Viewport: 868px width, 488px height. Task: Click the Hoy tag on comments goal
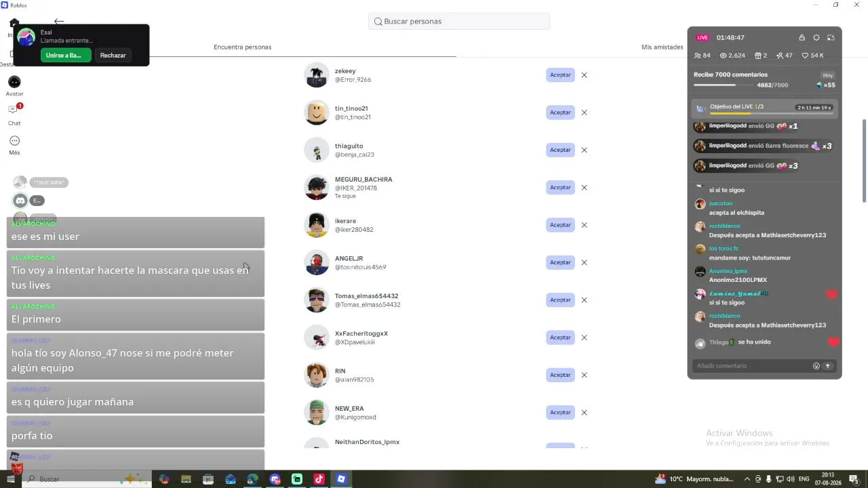point(827,75)
